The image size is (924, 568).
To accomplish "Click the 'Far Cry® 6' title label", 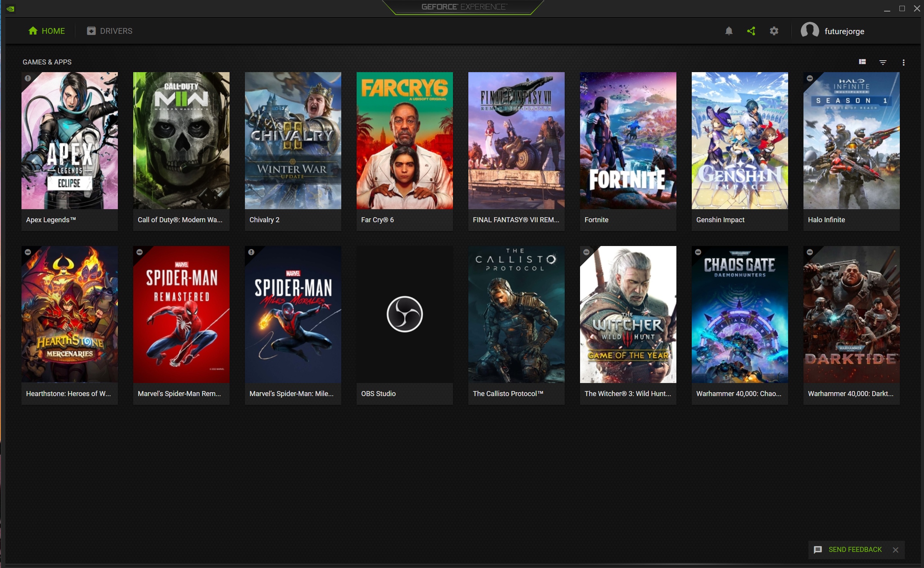I will tap(377, 220).
